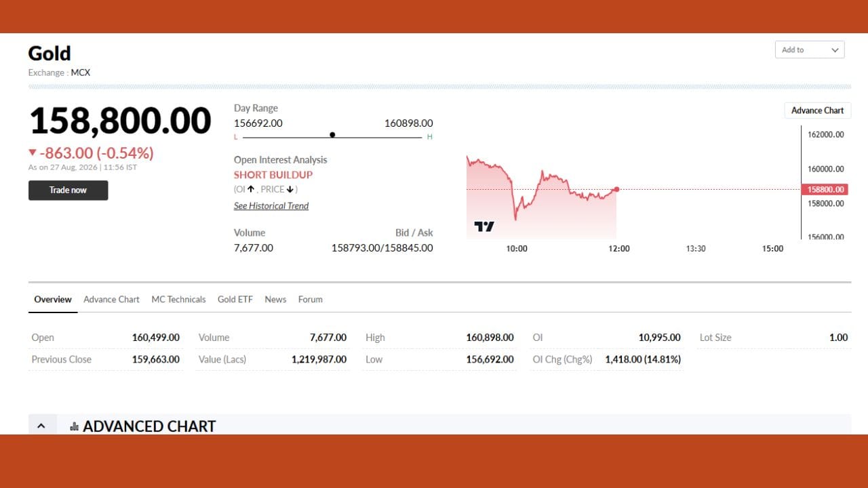Open the Add to dropdown

pos(810,49)
